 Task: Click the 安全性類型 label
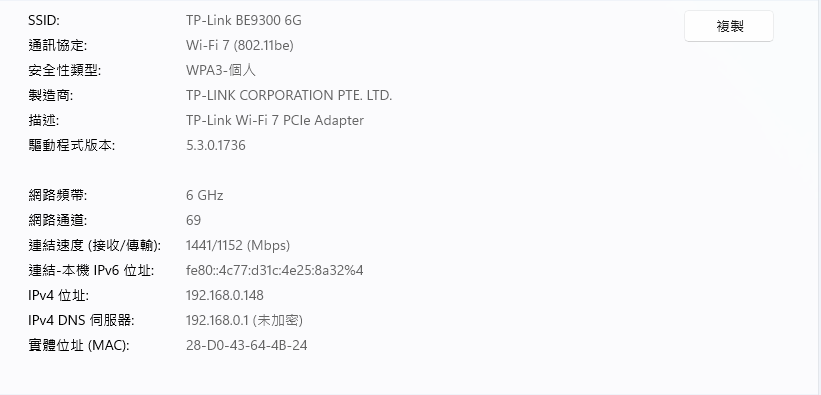pyautogui.click(x=64, y=70)
